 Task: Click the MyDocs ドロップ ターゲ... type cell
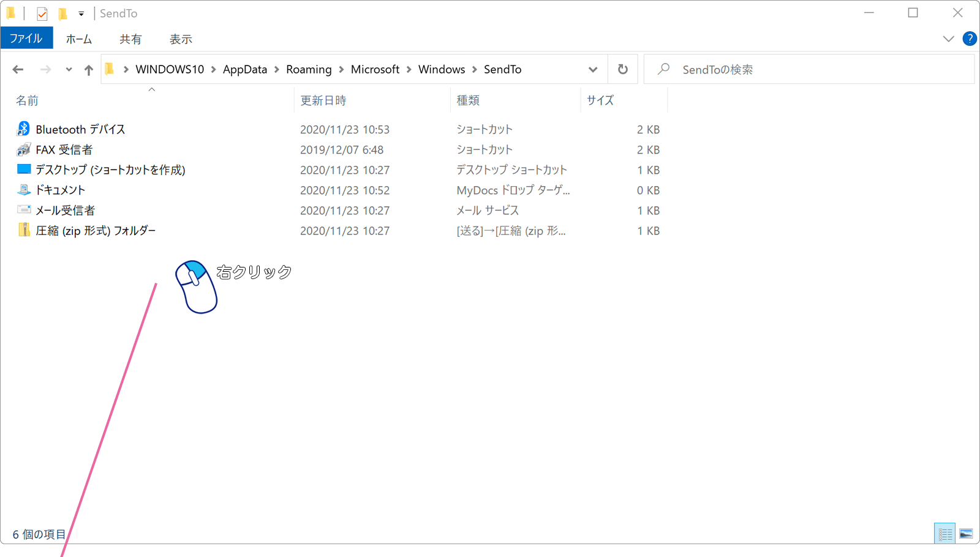(513, 190)
